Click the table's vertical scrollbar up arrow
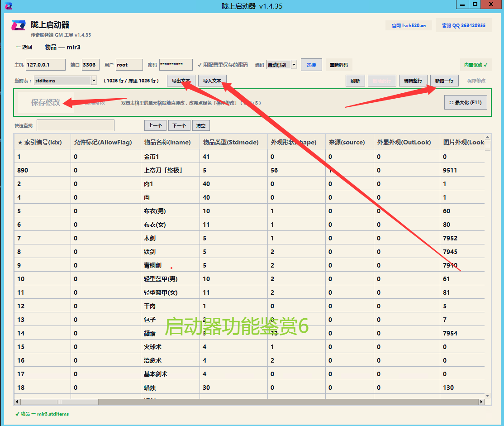 click(488, 137)
